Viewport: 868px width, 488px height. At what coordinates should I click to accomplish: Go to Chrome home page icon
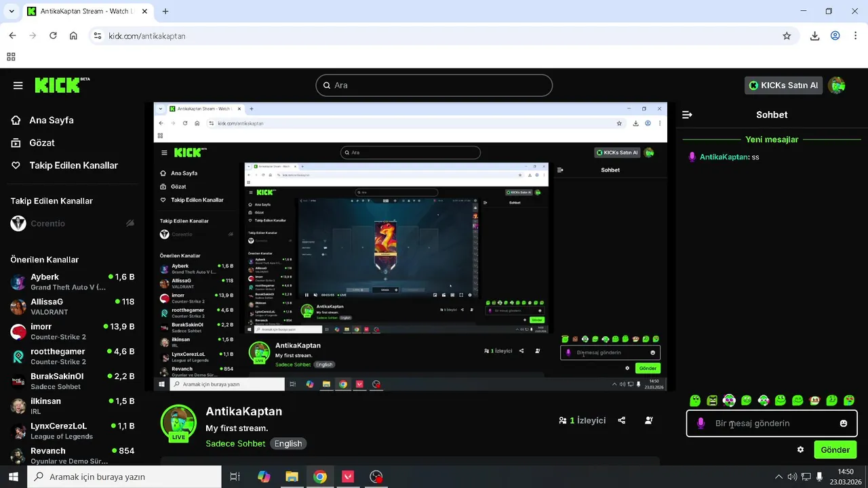tap(73, 36)
